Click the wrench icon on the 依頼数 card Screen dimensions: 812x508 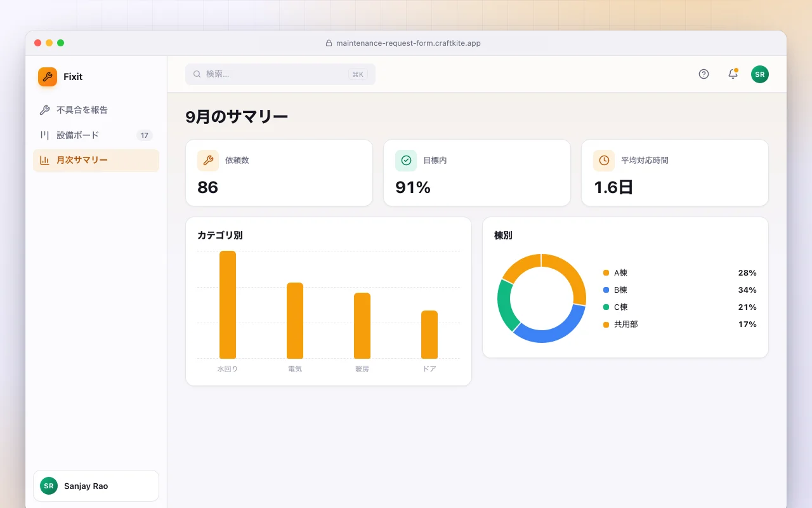click(208, 161)
